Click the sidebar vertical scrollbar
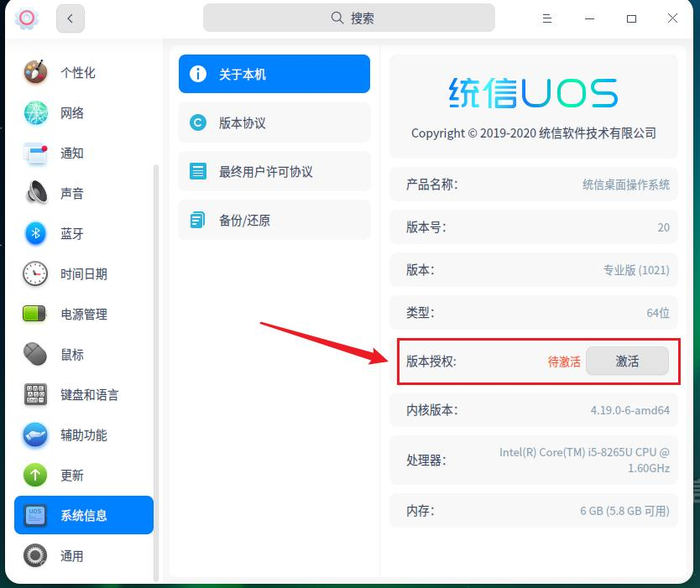This screenshot has height=588, width=700. [156, 372]
